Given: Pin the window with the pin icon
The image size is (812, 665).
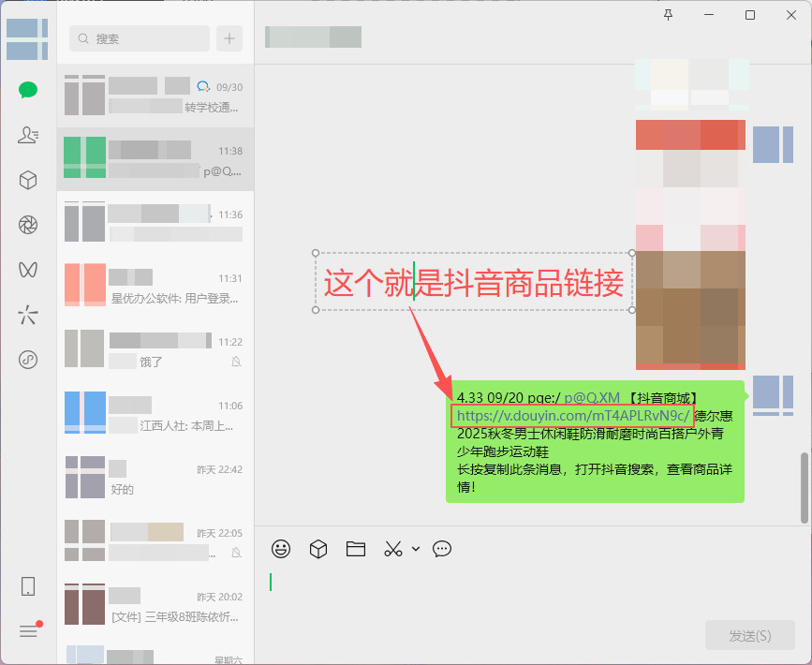Looking at the screenshot, I should [669, 15].
